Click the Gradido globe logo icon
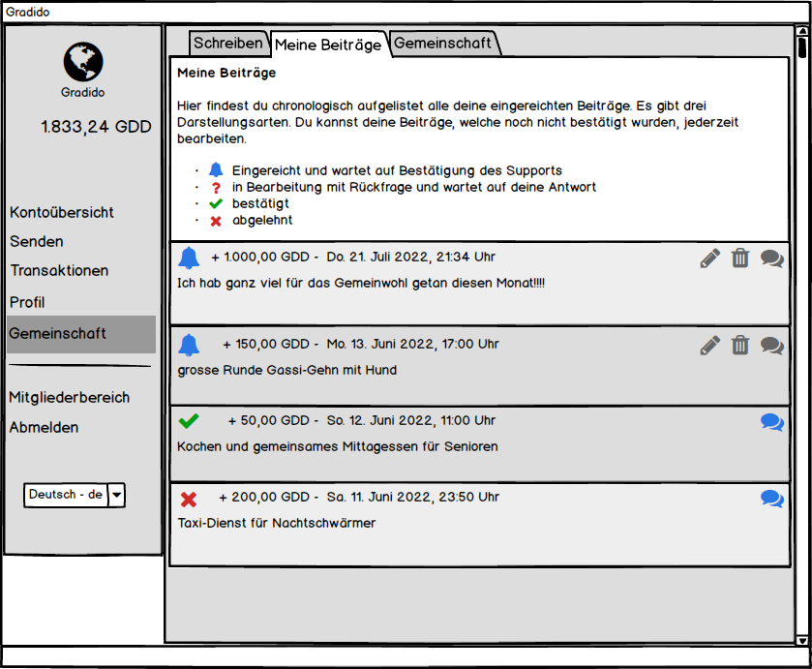The height and width of the screenshot is (669, 812). [83, 61]
